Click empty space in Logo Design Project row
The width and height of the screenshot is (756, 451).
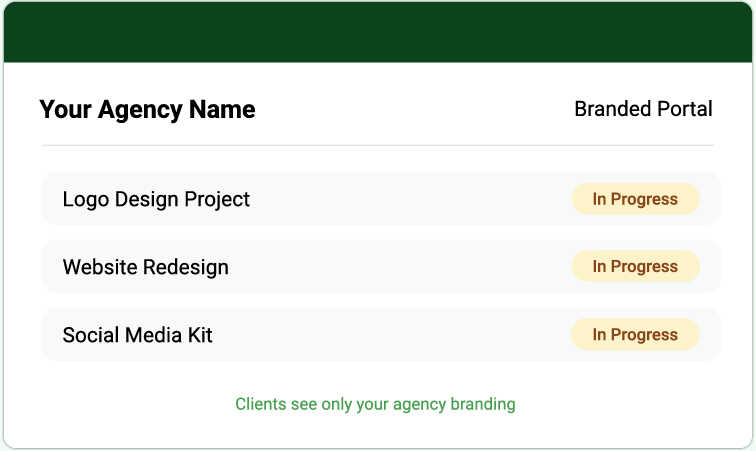coord(410,199)
